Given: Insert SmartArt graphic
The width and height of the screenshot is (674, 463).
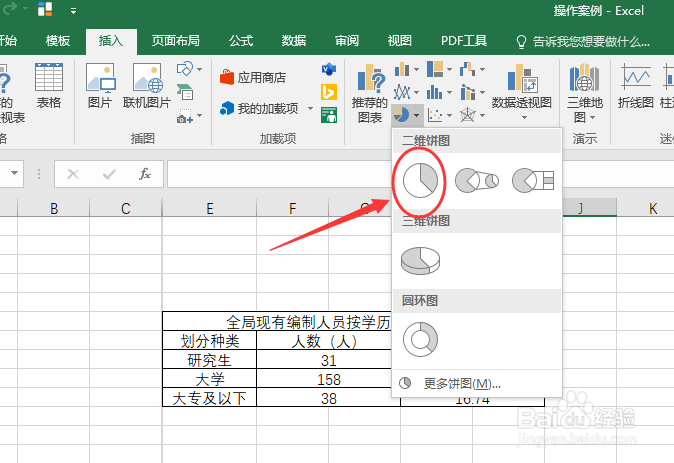Looking at the screenshot, I should 185,92.
